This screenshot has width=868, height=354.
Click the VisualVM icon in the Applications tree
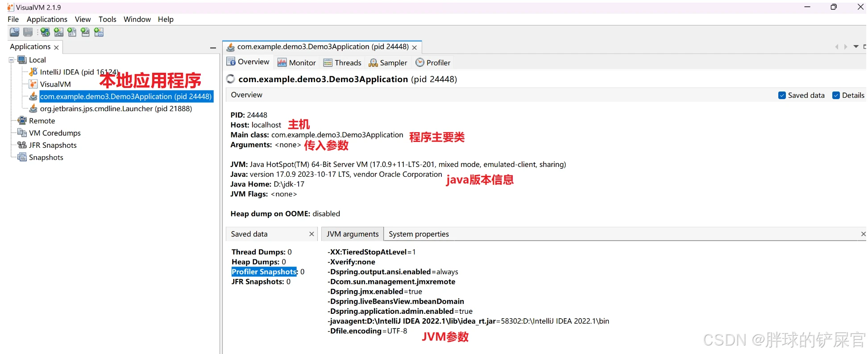tap(33, 84)
